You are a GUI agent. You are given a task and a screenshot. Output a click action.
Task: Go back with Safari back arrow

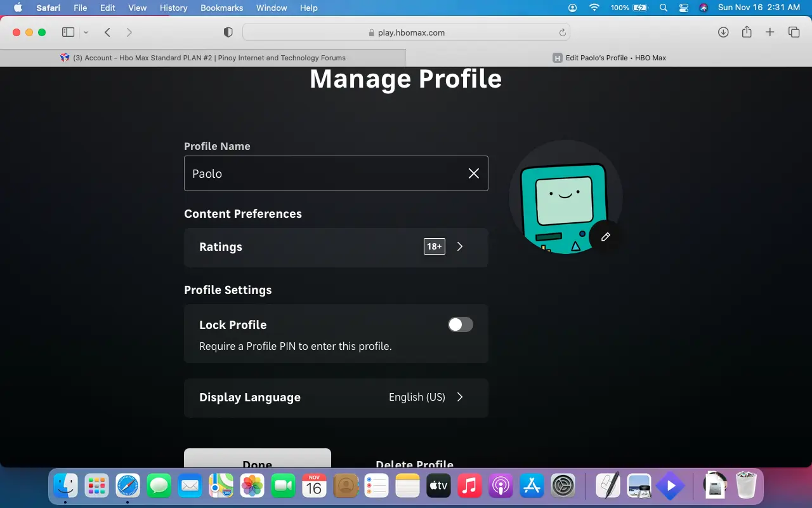[x=108, y=32]
